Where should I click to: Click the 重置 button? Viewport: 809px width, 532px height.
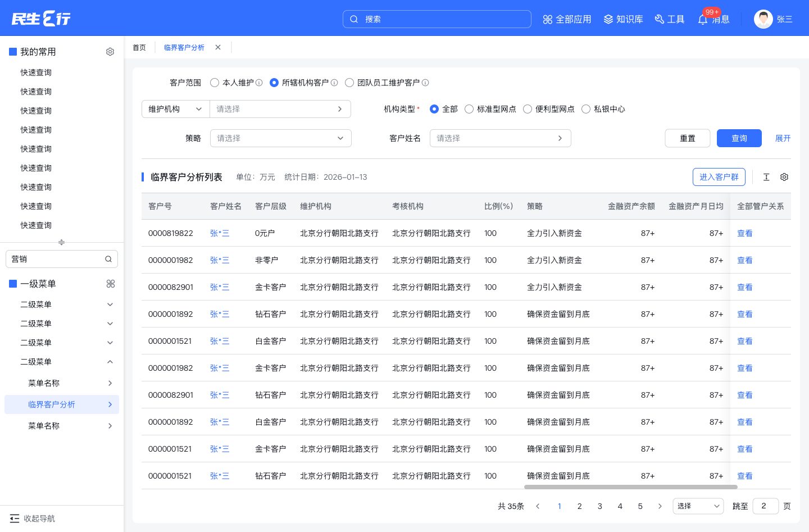688,138
